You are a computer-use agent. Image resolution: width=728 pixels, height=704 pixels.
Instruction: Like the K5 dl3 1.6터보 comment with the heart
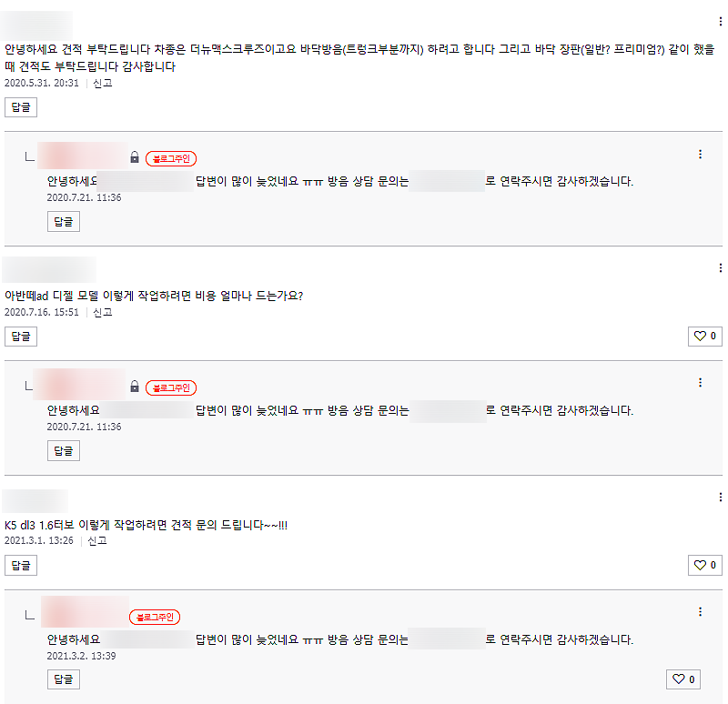[x=704, y=565]
